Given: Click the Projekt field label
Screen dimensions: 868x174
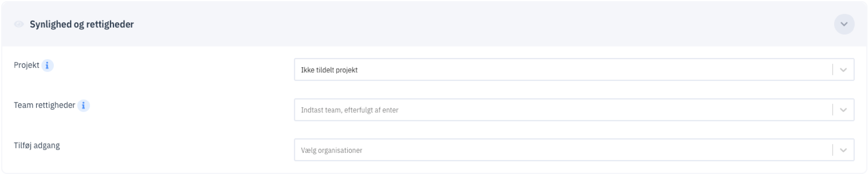Looking at the screenshot, I should click(x=26, y=65).
